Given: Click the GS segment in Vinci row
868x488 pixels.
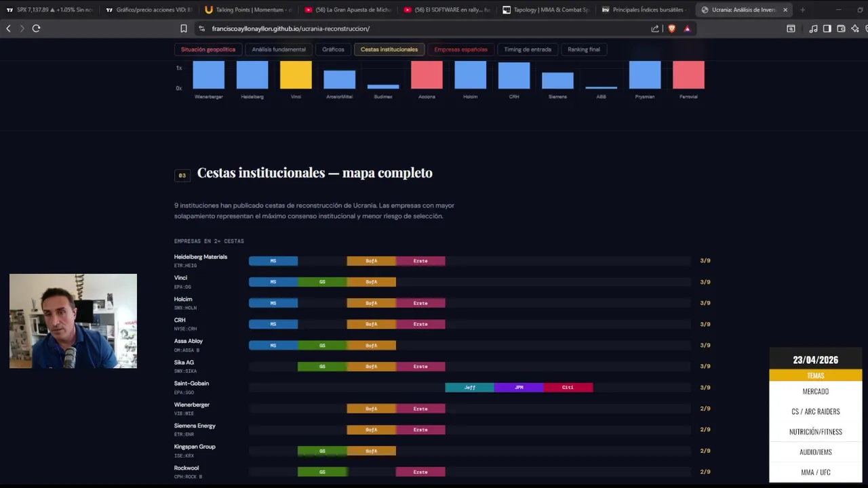Looking at the screenshot, I should (x=322, y=282).
